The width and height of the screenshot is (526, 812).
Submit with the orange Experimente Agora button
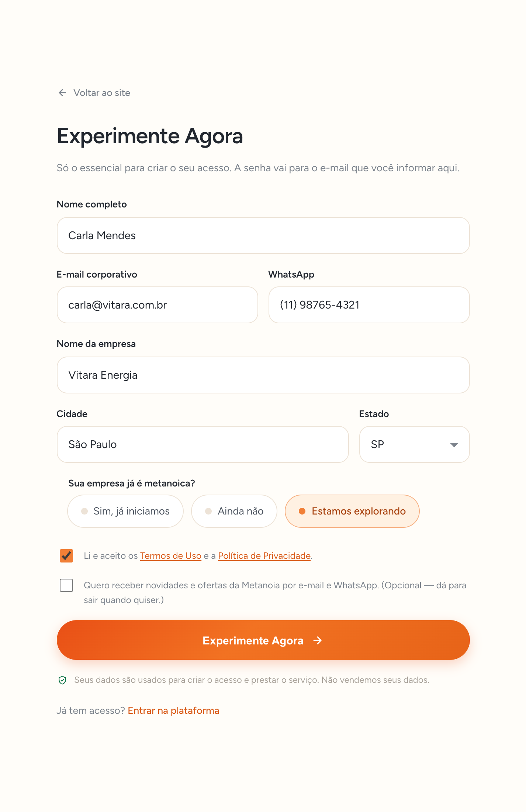click(263, 640)
